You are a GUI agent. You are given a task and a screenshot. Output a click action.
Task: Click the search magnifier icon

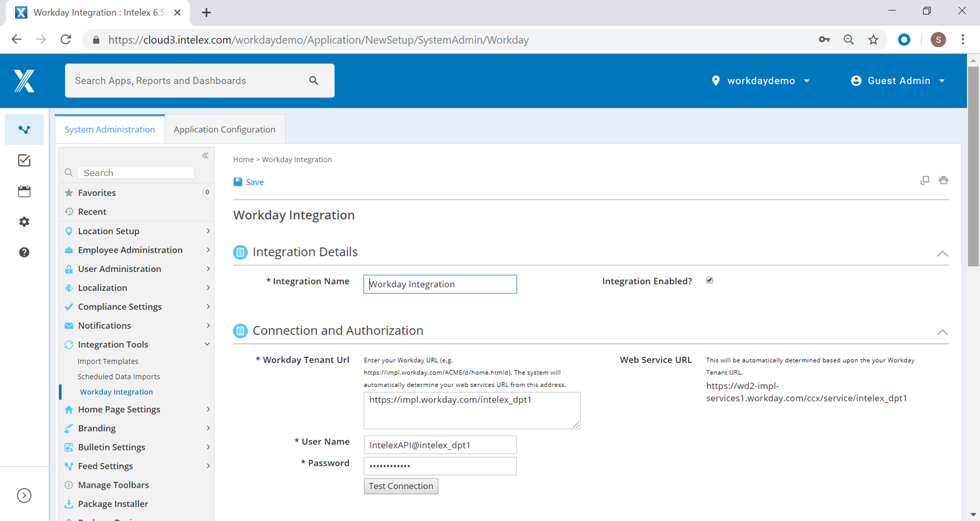(314, 80)
